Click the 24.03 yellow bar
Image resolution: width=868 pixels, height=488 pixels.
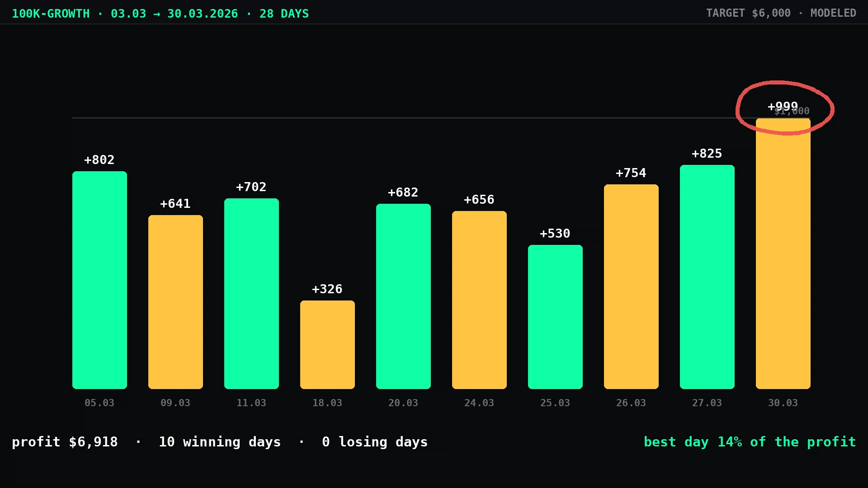(479, 300)
